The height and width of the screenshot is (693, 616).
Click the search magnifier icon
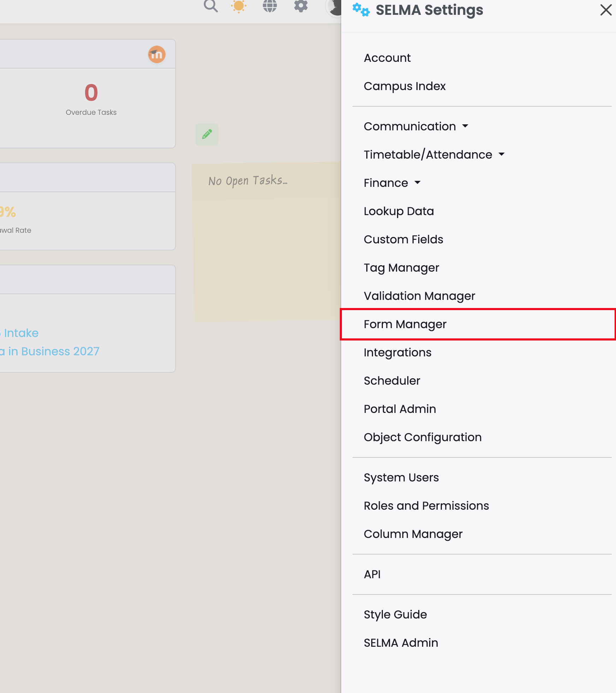point(211,6)
